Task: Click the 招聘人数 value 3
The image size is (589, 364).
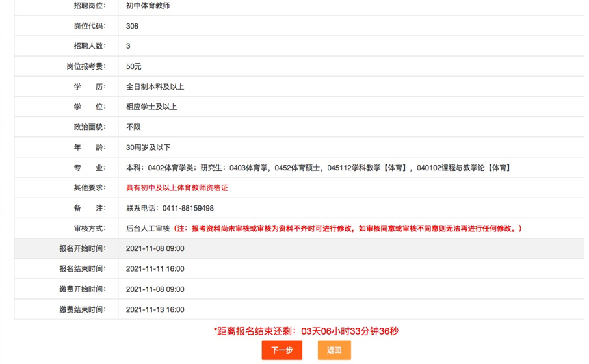Action: click(x=128, y=46)
